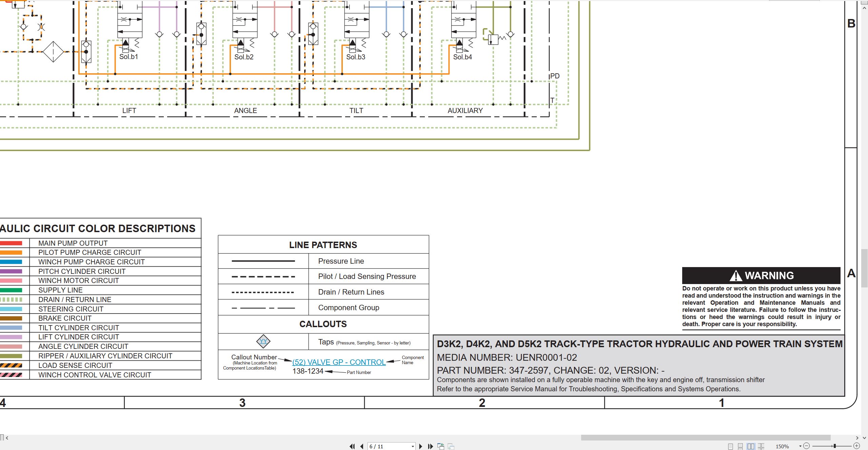Click the green SUPPLY LINE color swatch
This screenshot has height=450, width=868.
tap(11, 290)
